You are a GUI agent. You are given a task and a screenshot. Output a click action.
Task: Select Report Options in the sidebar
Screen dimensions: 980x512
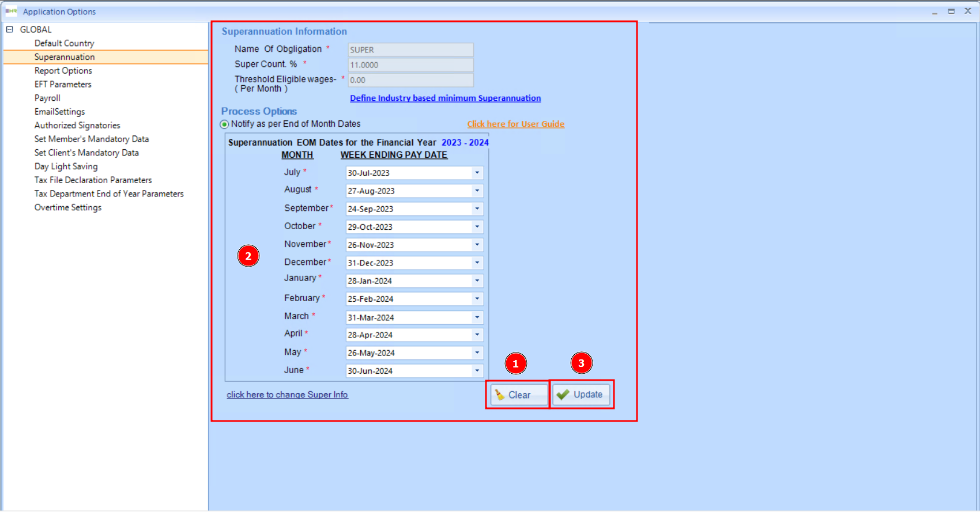63,71
